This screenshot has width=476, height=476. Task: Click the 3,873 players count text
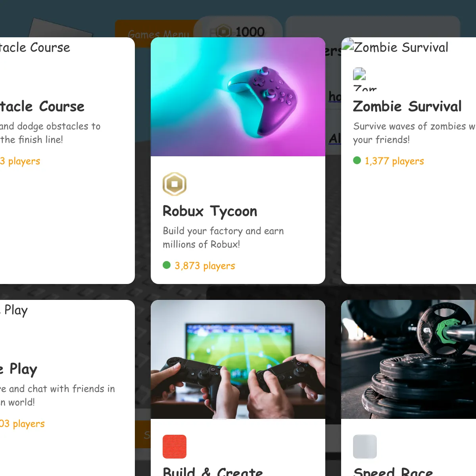[205, 265]
